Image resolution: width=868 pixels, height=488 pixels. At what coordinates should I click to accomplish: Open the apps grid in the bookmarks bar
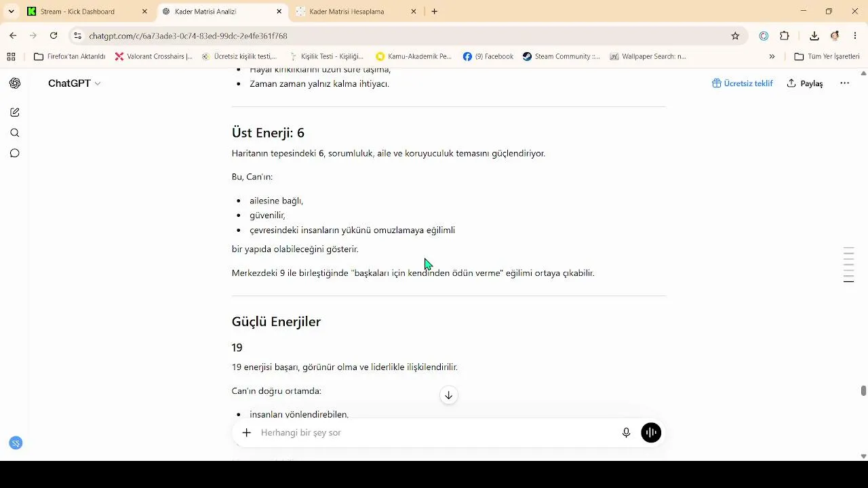(11, 56)
